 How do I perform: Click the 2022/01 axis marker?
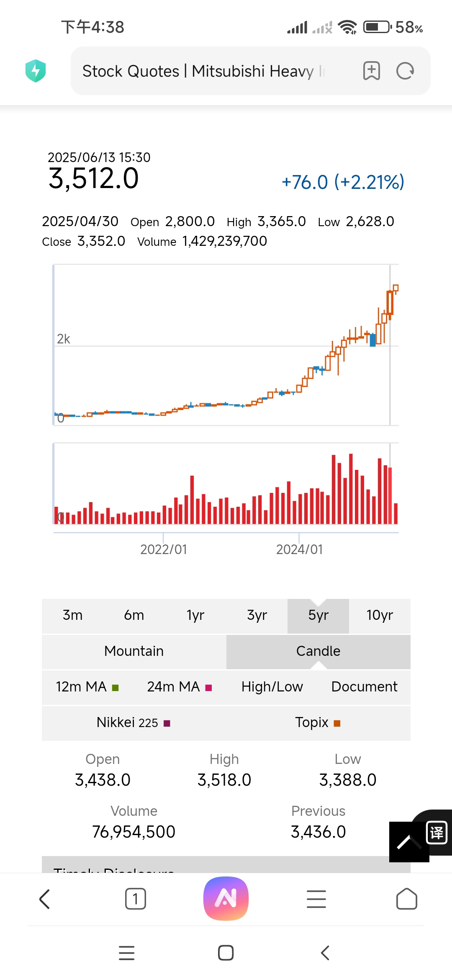pos(164,549)
